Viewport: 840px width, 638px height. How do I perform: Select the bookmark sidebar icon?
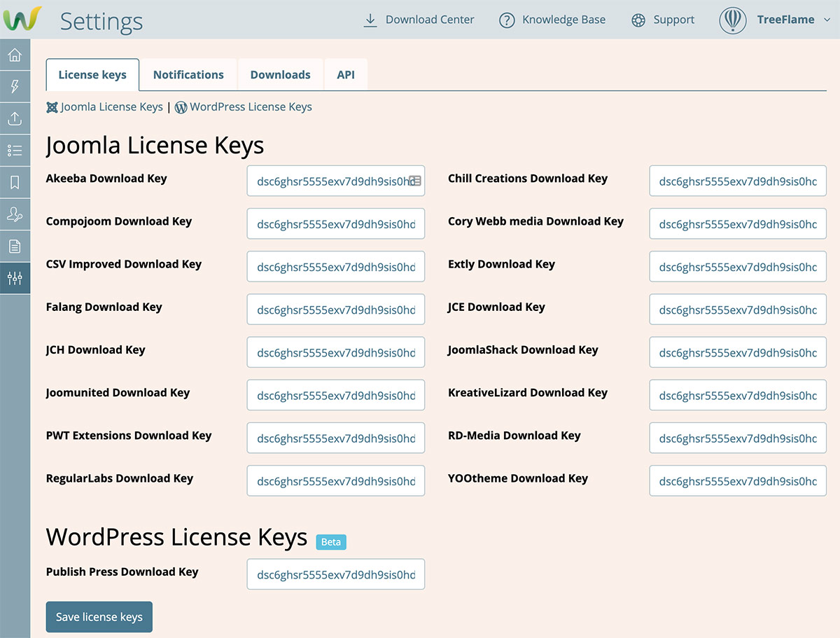tap(15, 182)
